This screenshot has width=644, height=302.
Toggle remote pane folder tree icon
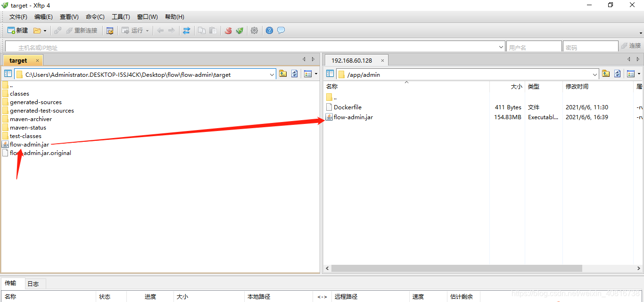click(x=330, y=74)
